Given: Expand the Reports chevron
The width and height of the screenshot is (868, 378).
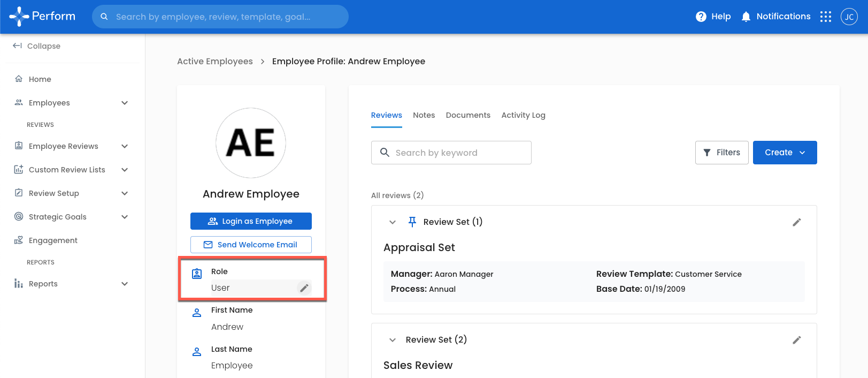Looking at the screenshot, I should (x=125, y=284).
